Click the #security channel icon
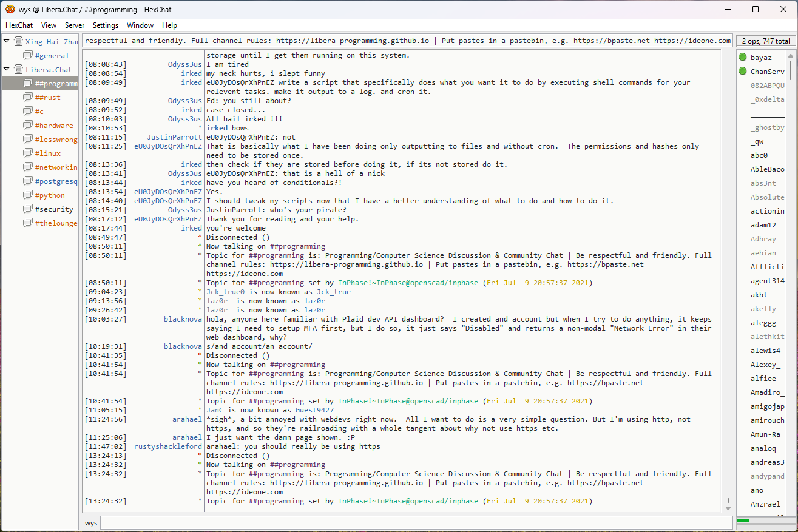Image resolution: width=798 pixels, height=532 pixels. tap(28, 209)
